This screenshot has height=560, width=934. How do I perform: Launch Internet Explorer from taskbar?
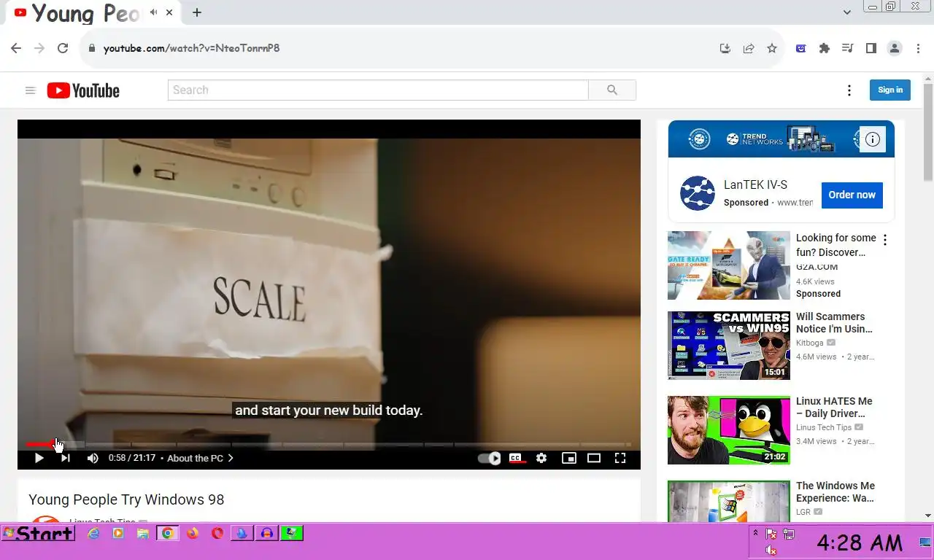(93, 533)
